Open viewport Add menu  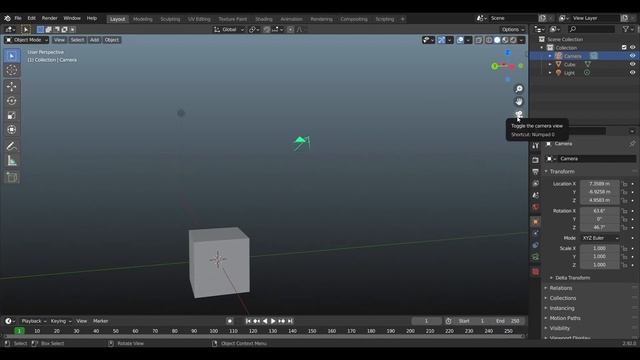[x=94, y=40]
